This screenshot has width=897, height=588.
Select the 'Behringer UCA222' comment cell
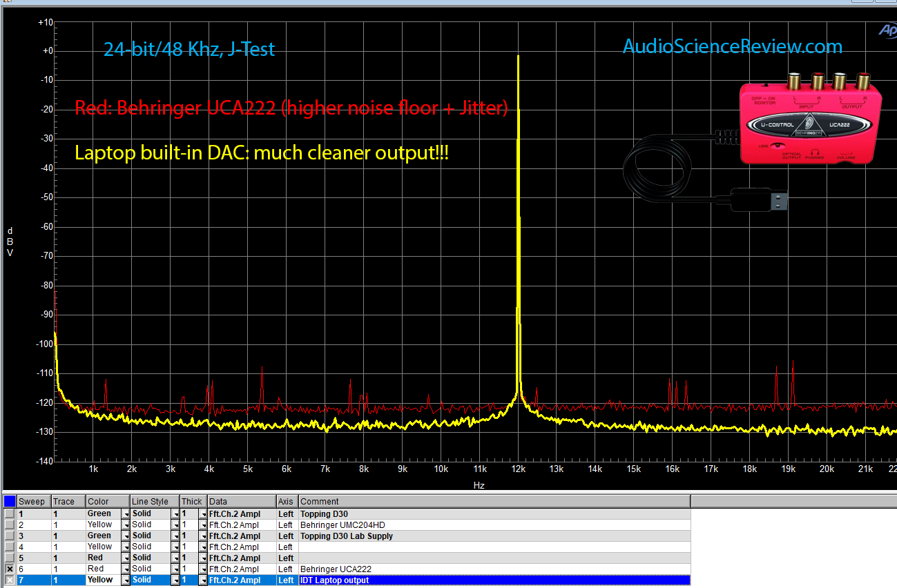(494, 569)
